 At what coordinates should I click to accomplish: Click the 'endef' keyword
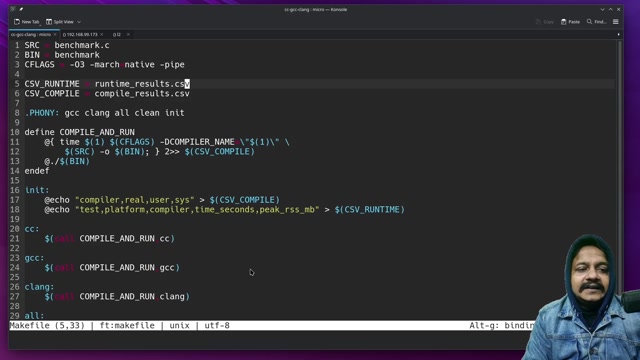pos(37,171)
